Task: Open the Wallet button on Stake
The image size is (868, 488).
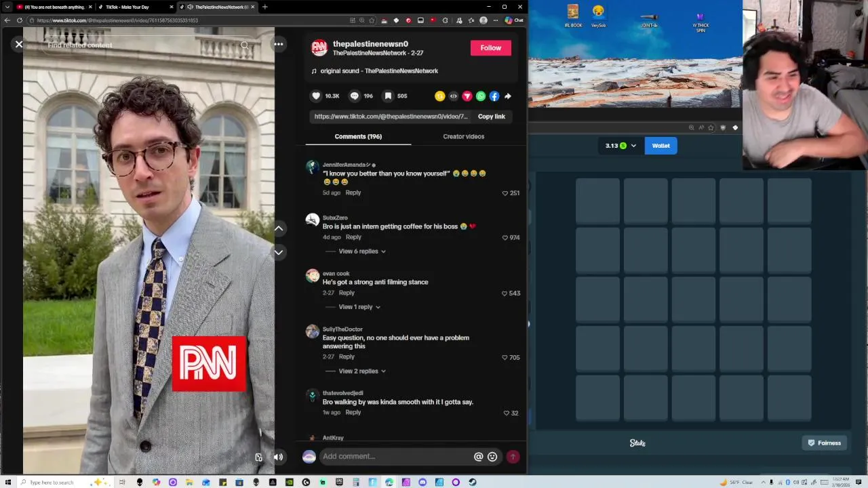Action: (661, 146)
